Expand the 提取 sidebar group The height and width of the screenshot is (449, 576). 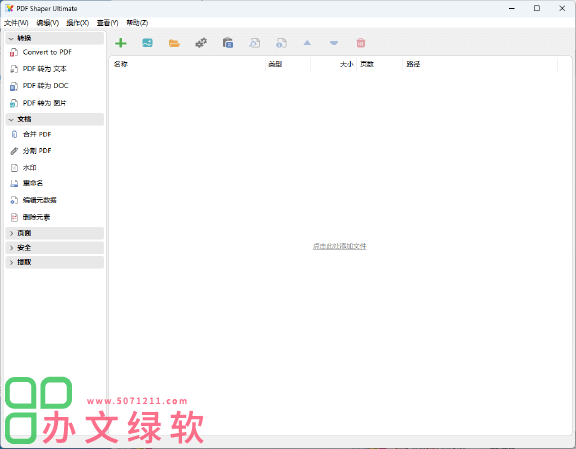coord(55,262)
